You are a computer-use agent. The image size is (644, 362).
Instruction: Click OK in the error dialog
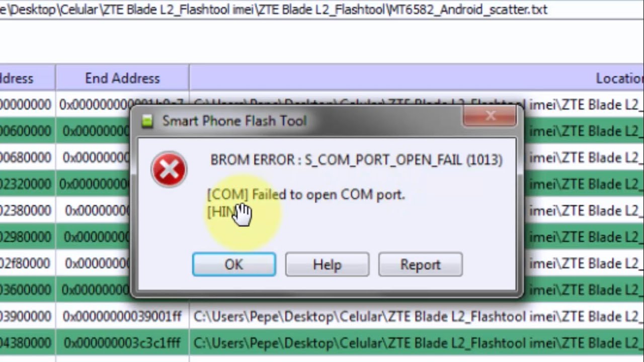[x=234, y=264]
